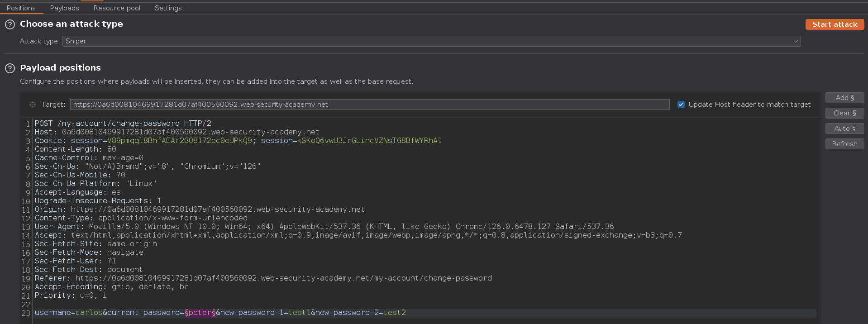Click inside the Target URL field

(369, 105)
